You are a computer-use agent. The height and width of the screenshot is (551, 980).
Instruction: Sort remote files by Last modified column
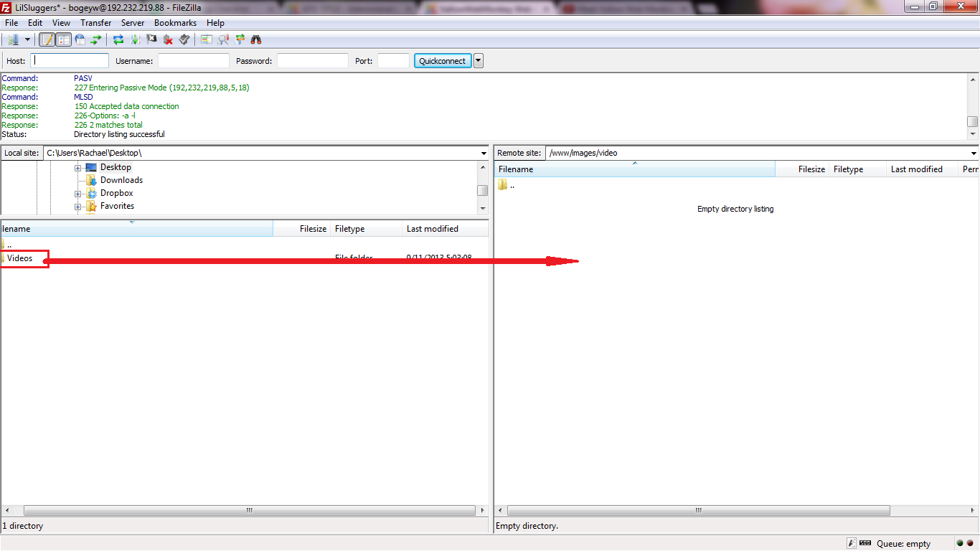923,169
